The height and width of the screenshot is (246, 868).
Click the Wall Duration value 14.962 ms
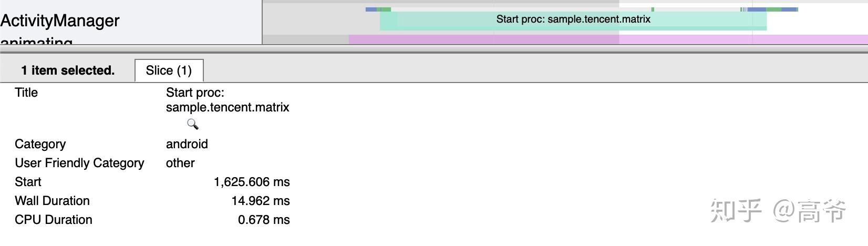261,201
